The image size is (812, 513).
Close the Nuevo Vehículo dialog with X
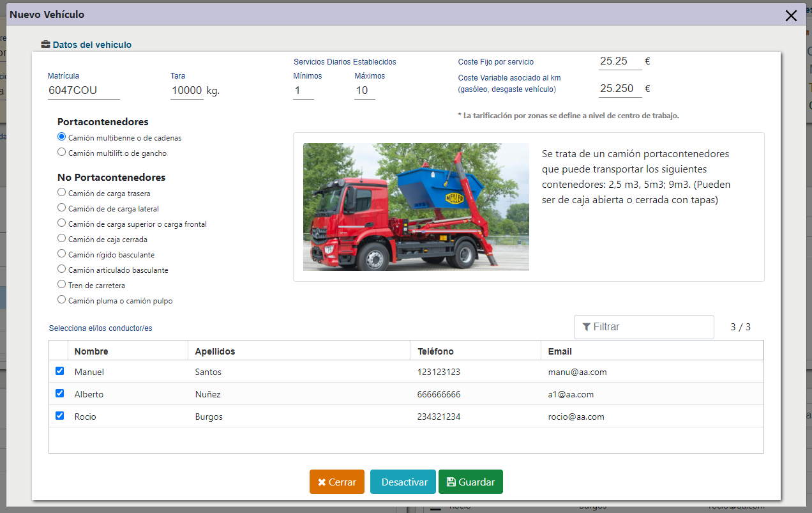tap(791, 15)
